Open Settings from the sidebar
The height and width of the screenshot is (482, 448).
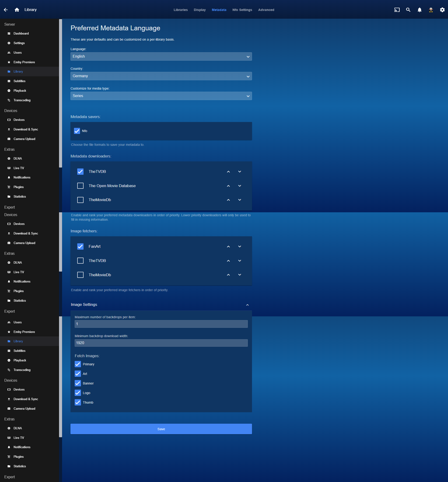tap(30, 43)
